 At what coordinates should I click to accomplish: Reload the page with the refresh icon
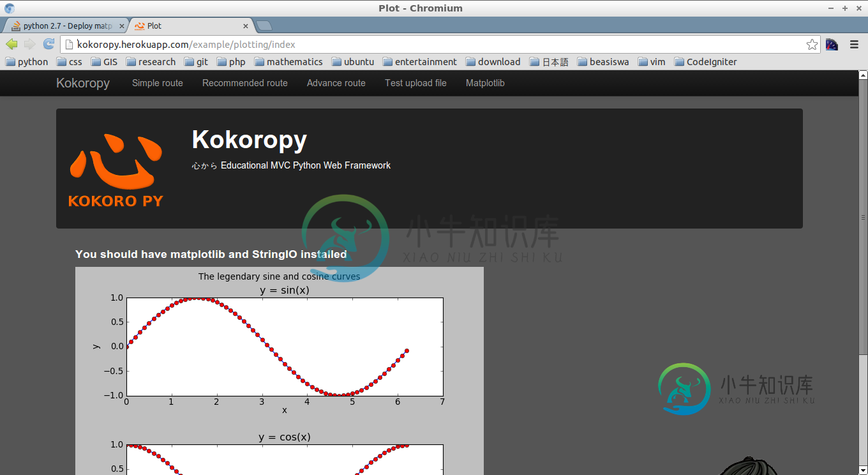point(49,44)
